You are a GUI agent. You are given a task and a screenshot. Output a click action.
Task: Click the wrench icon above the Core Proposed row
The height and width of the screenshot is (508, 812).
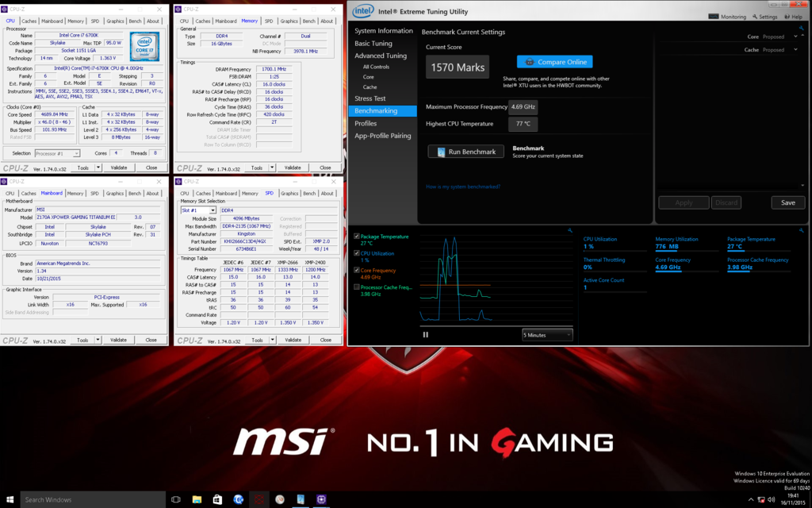(x=801, y=28)
